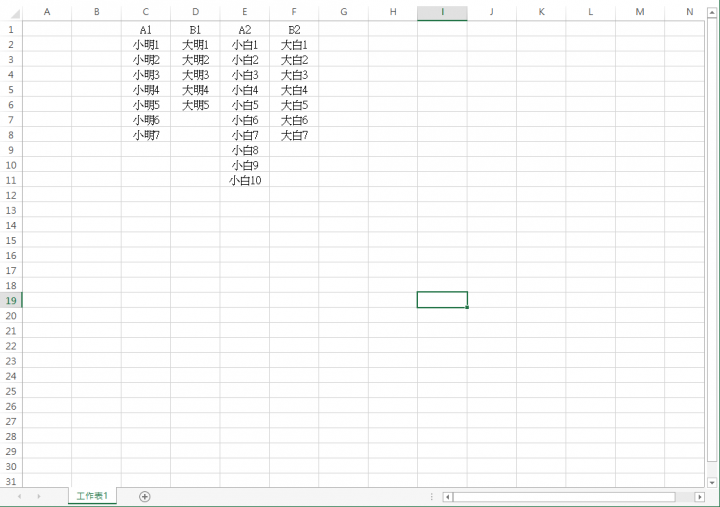Select cell containing B2 header
The height and width of the screenshot is (507, 720).
[x=294, y=30]
